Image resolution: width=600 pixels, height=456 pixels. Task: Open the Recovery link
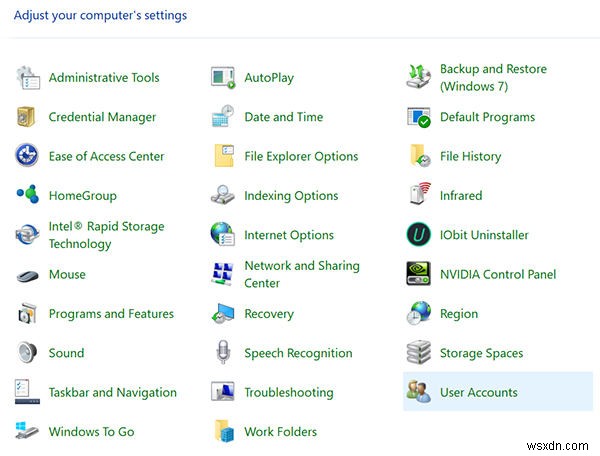[269, 314]
